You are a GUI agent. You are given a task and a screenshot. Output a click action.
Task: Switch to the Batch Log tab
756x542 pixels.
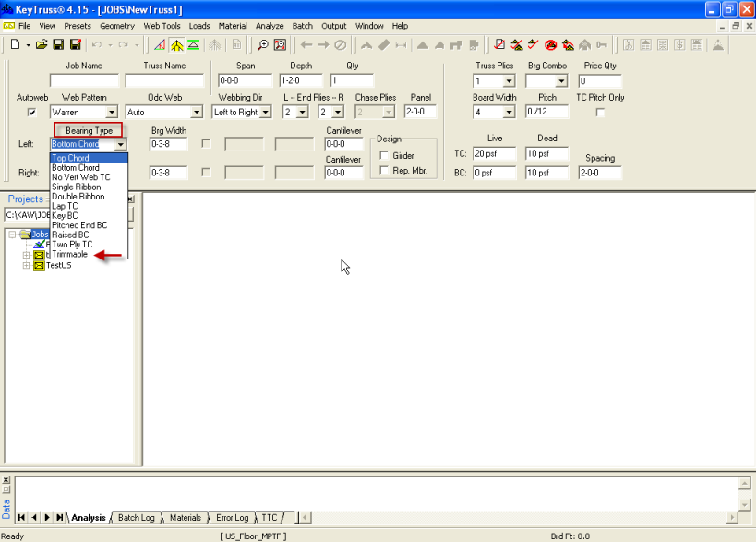pyautogui.click(x=136, y=517)
